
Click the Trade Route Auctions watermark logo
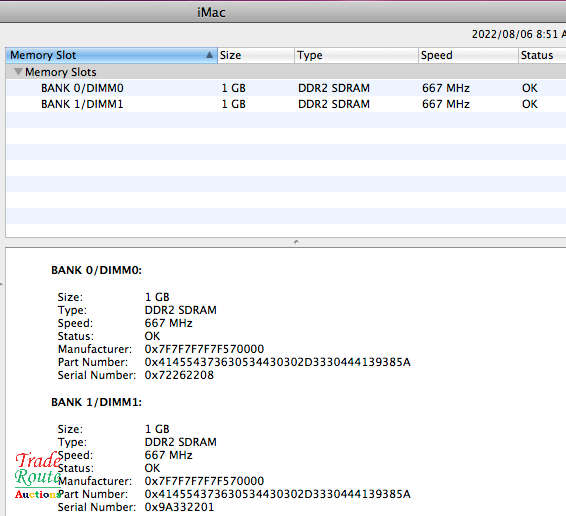tap(38, 475)
